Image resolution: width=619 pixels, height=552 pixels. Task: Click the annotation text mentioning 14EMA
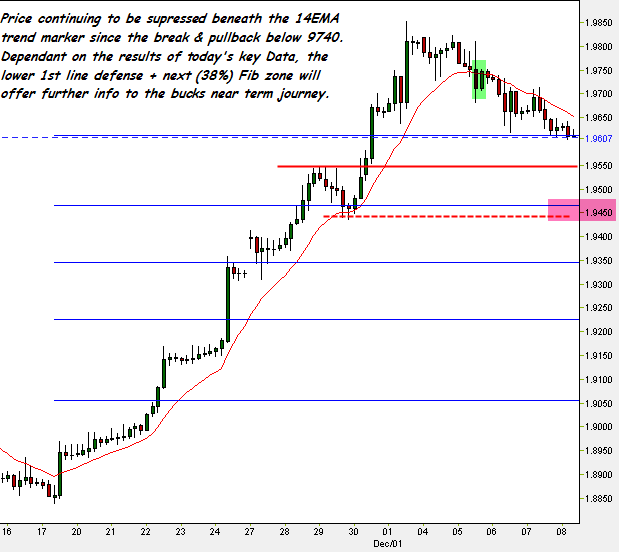click(170, 19)
